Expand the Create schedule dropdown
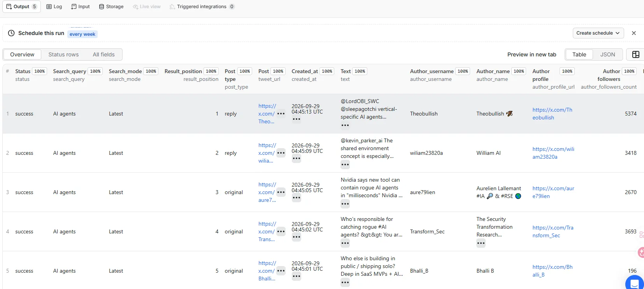 click(x=598, y=33)
